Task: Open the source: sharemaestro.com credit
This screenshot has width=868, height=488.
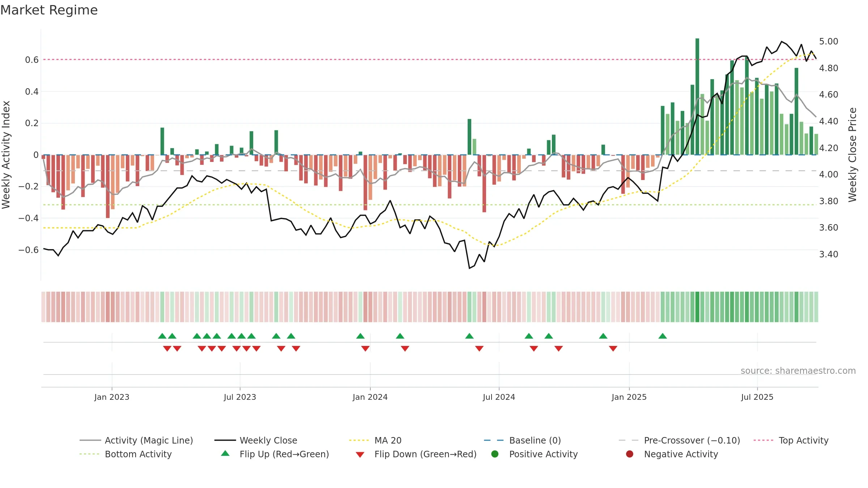Action: click(798, 371)
